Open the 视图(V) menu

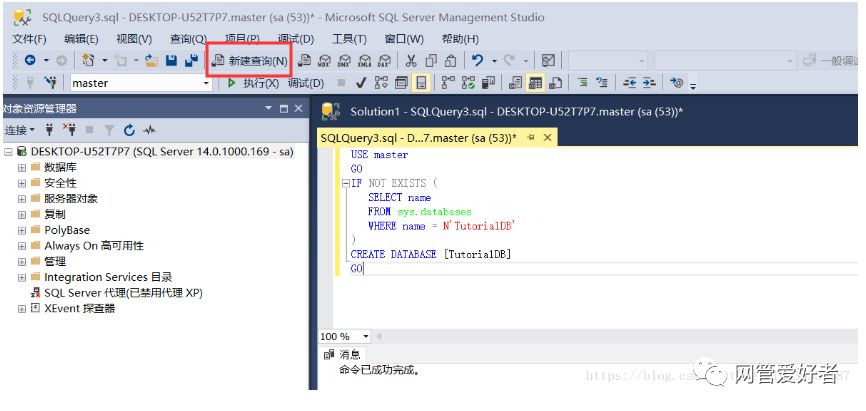[134, 39]
